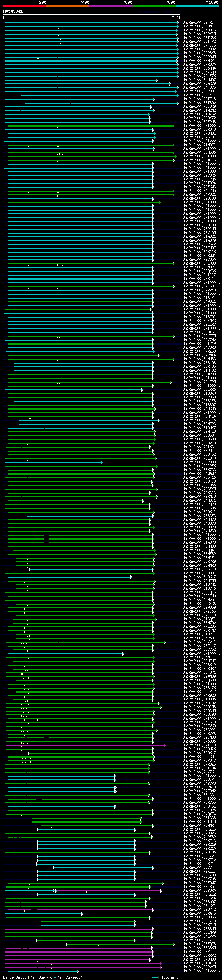This screenshot has width=222, height=980.
Task: Select the UniRef100_C9S6J9 label
Action: 199,665
